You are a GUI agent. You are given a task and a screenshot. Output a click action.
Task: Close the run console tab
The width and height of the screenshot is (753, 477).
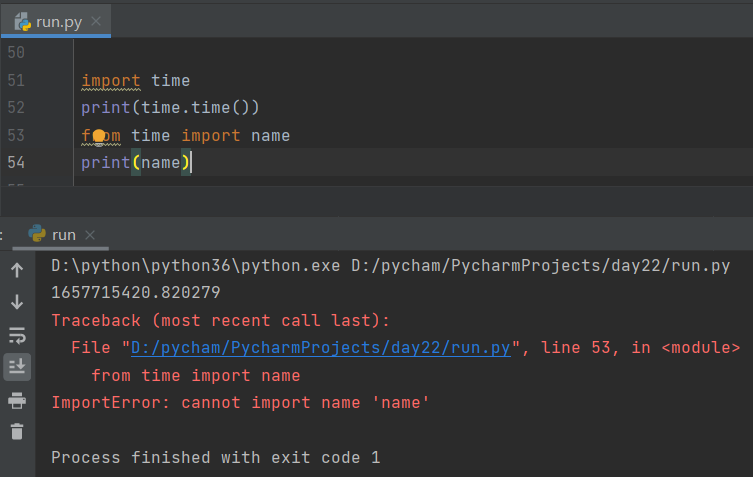point(90,235)
